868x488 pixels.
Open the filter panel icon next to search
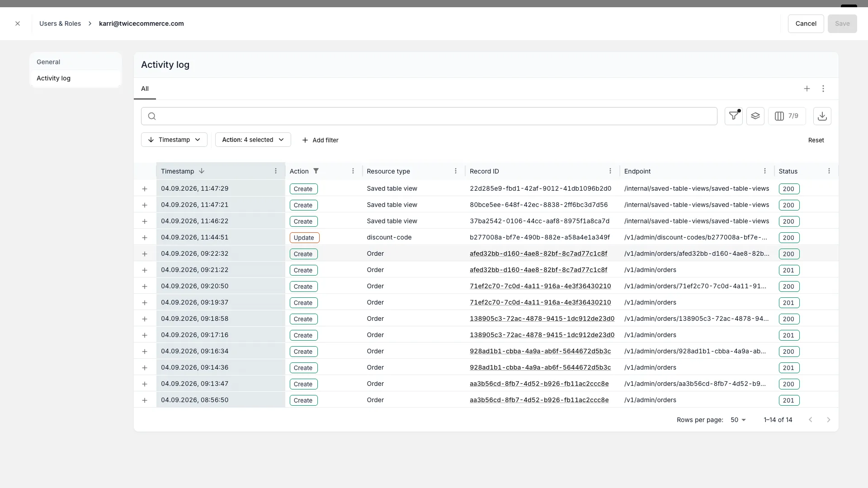click(733, 116)
